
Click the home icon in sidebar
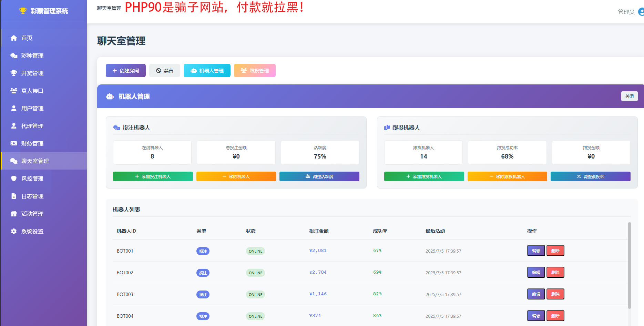coord(14,38)
